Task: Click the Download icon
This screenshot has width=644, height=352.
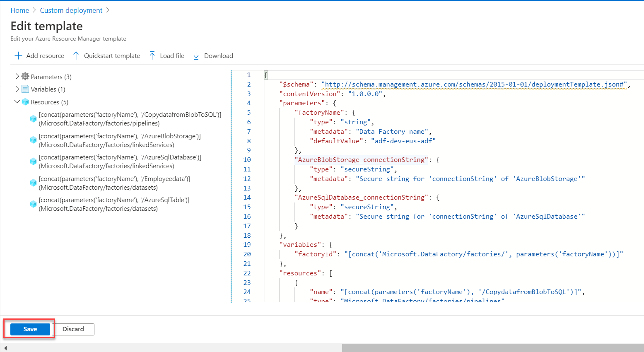Action: coord(196,55)
